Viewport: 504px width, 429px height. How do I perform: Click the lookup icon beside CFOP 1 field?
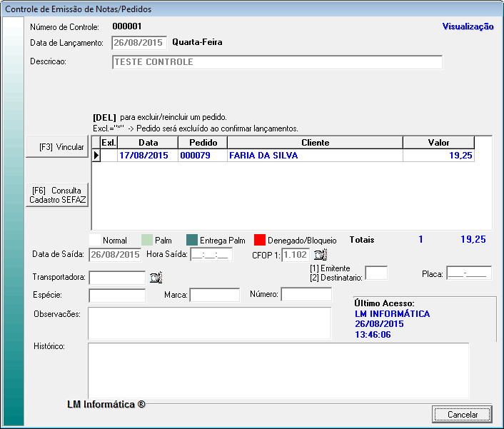[320, 255]
